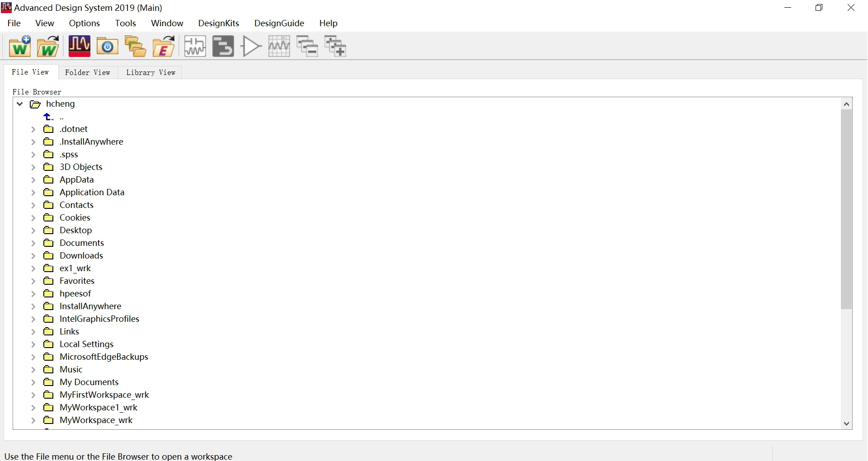The width and height of the screenshot is (868, 461).
Task: Click the folder icon with blue circle
Action: (x=108, y=46)
